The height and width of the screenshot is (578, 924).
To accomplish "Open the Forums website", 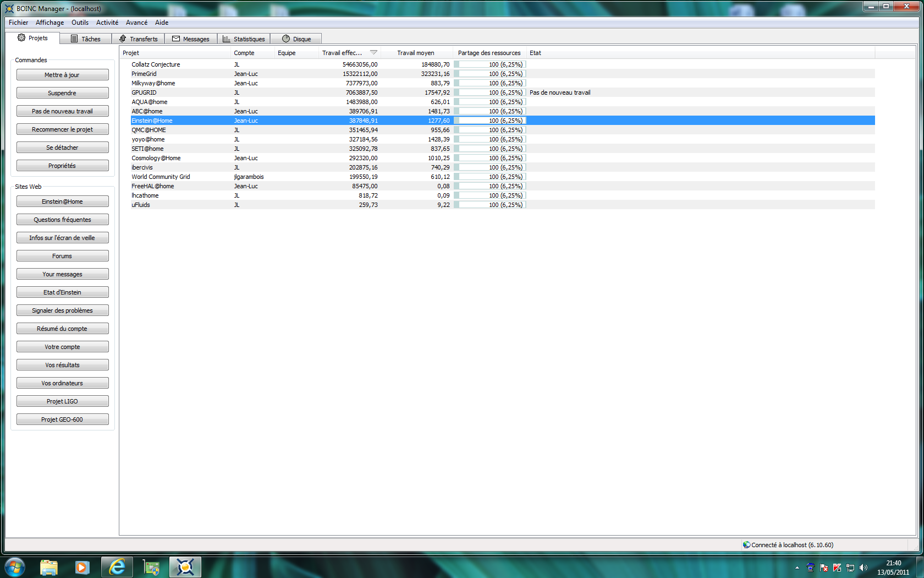I will [62, 256].
